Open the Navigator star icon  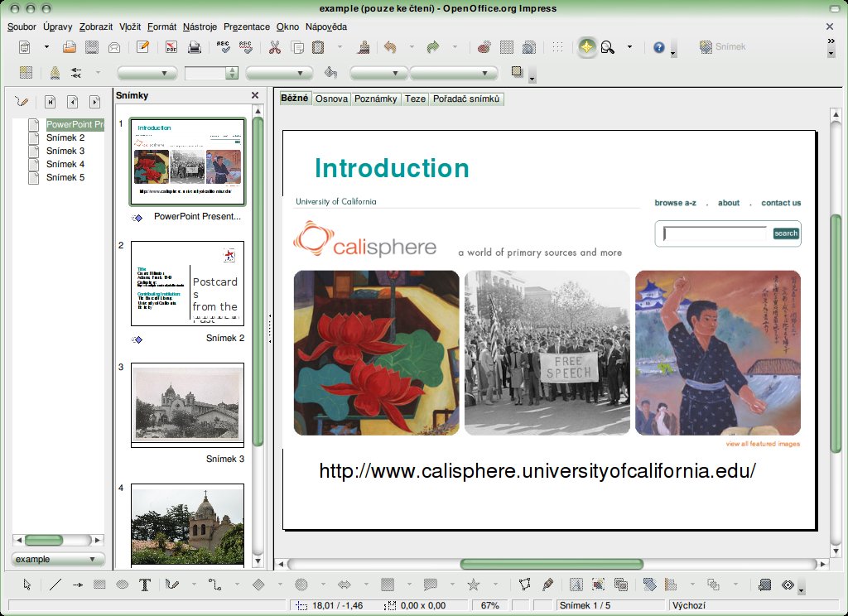click(586, 47)
